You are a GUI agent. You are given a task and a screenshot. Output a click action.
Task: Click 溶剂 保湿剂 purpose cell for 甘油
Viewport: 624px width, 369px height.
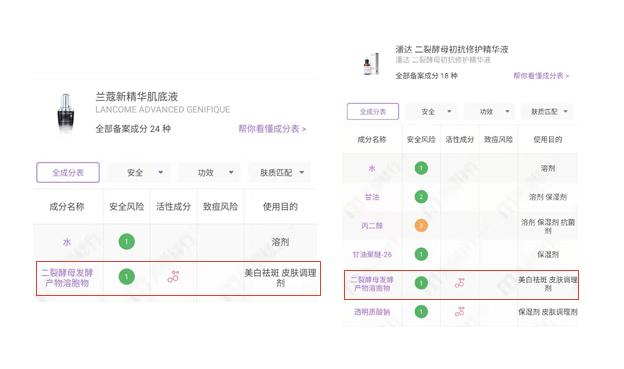coord(548,197)
